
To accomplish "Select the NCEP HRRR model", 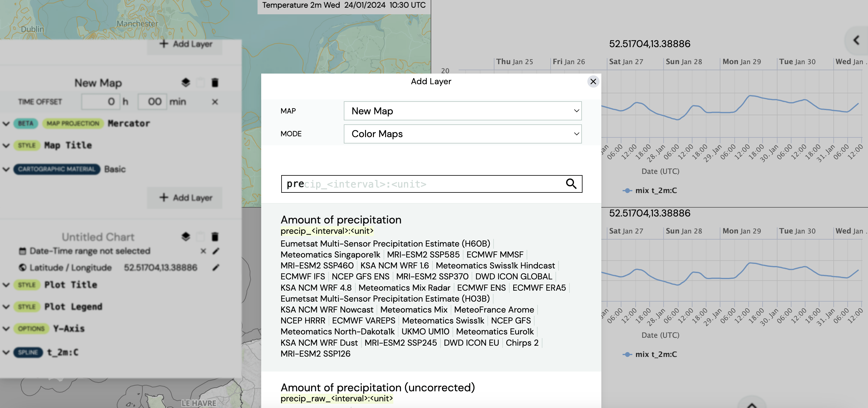I will [x=302, y=320].
